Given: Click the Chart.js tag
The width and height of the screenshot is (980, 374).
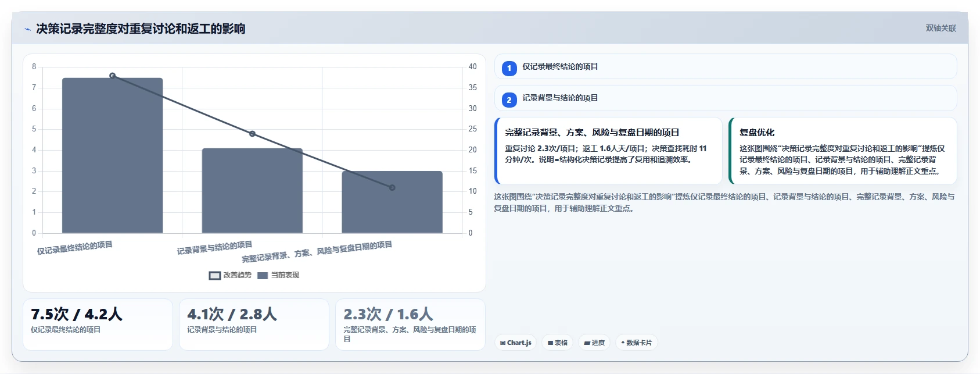Looking at the screenshot, I should click(516, 343).
